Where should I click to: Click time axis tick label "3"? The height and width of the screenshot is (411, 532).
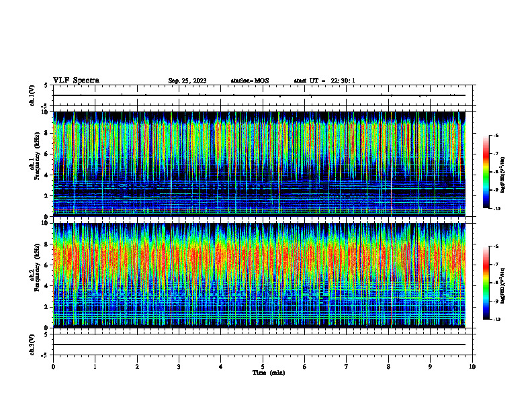(x=179, y=367)
